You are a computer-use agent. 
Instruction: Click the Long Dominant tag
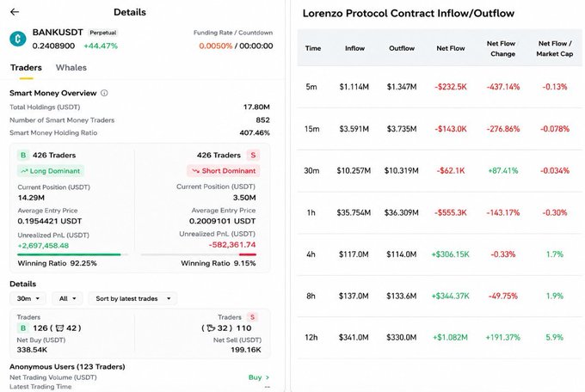(x=51, y=171)
